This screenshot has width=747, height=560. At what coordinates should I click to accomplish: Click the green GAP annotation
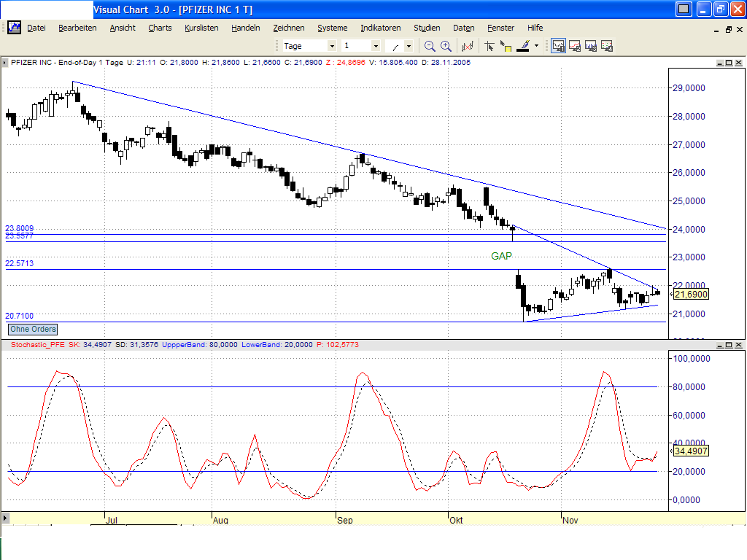tap(501, 256)
